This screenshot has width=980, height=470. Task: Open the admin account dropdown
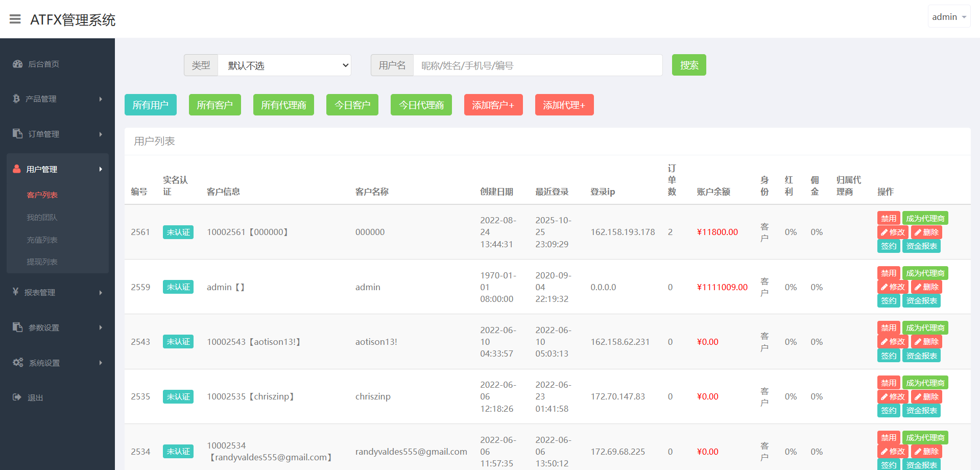point(948,17)
